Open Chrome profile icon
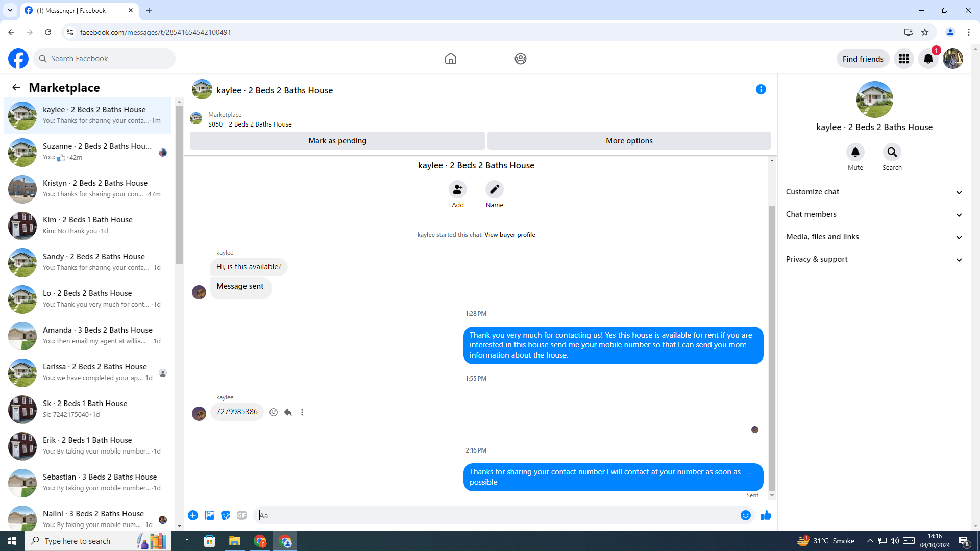Image resolution: width=980 pixels, height=551 pixels. [950, 32]
